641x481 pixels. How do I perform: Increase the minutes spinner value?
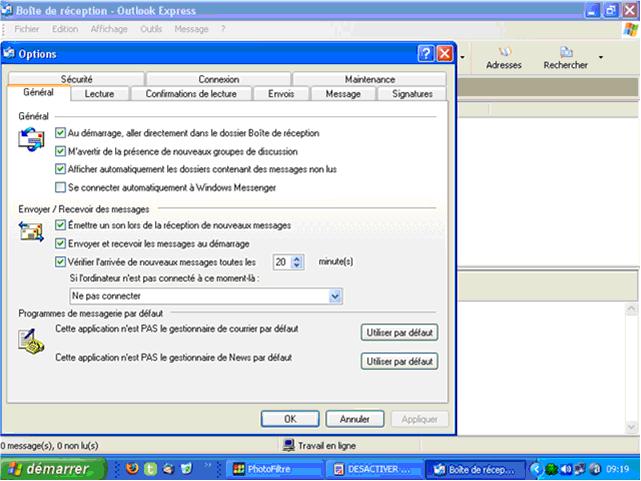click(297, 258)
